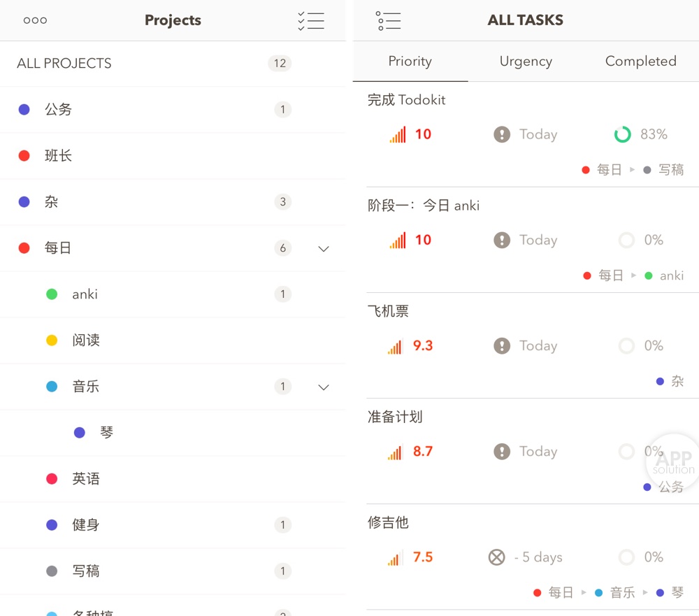
Task: Tap the overdue crossed-circle icon for 修吉他
Action: point(496,557)
